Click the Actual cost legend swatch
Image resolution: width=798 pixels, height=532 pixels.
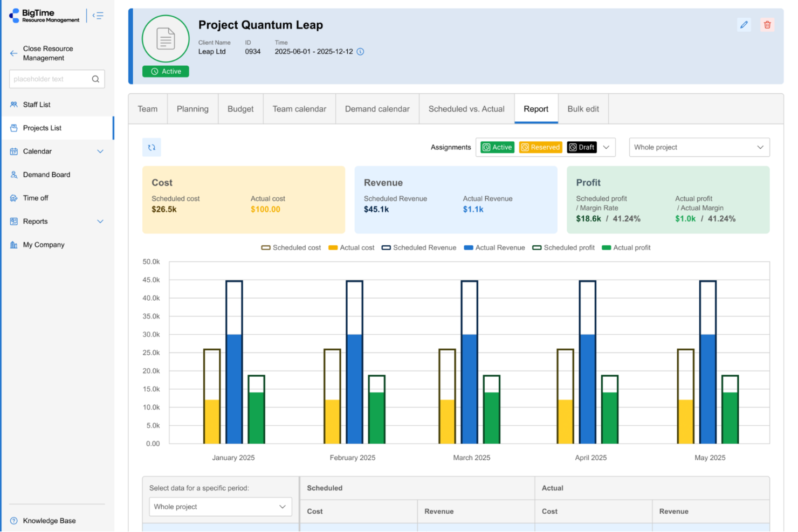(332, 247)
